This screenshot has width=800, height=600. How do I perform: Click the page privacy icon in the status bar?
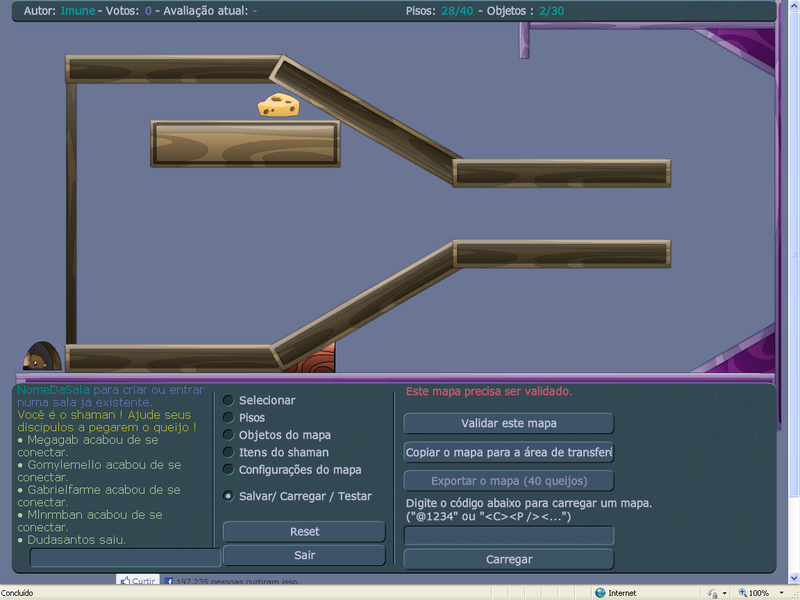[712, 591]
